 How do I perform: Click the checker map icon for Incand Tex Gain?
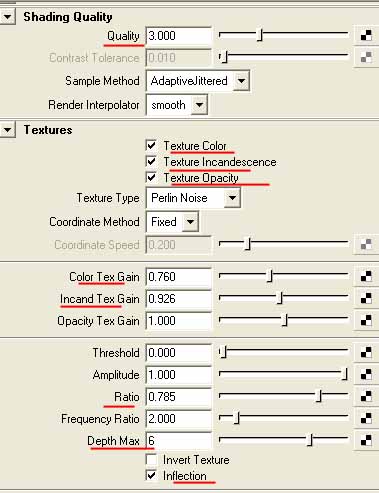(366, 299)
